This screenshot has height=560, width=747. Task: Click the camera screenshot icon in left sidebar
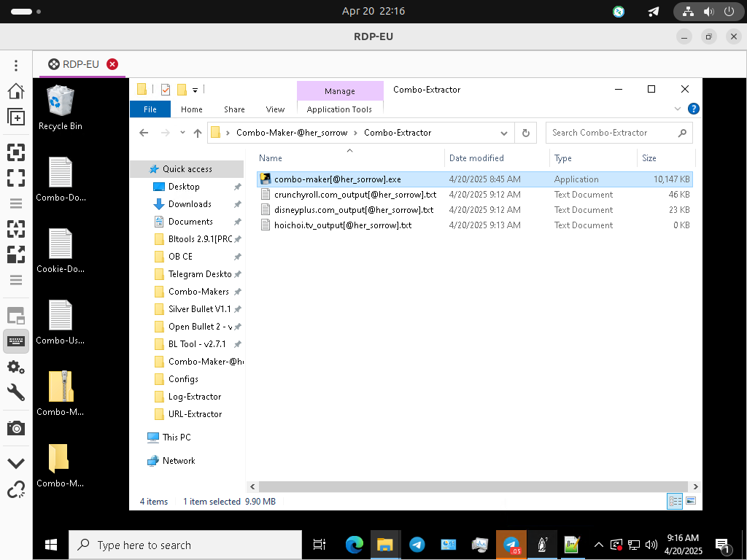coord(16,428)
